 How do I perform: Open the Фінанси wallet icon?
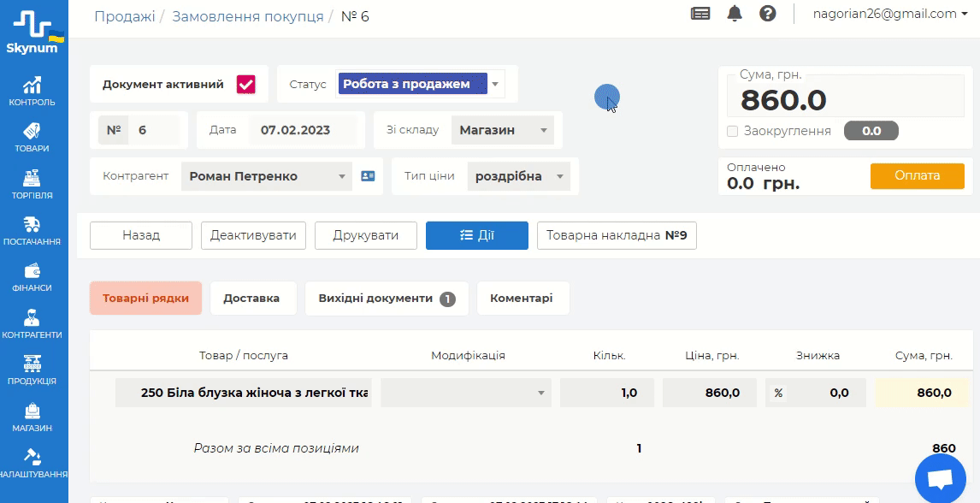tap(32, 276)
